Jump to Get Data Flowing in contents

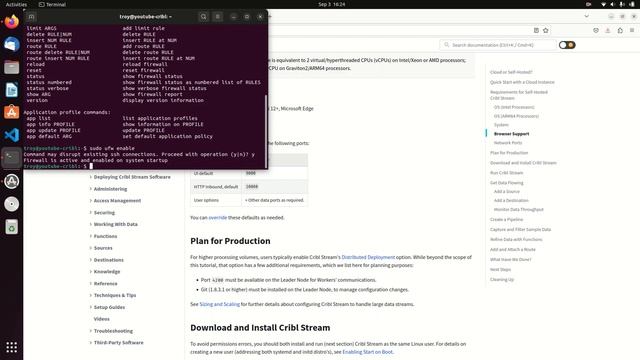[x=507, y=183]
